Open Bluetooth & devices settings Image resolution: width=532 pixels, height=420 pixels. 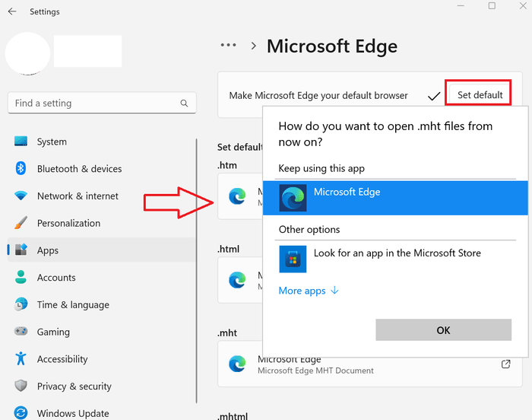point(102,169)
